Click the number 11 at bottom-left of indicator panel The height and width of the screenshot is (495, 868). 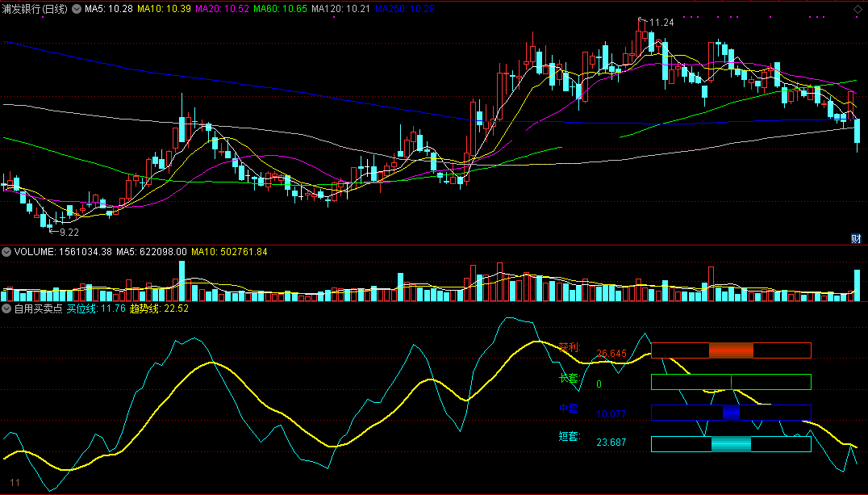15,483
